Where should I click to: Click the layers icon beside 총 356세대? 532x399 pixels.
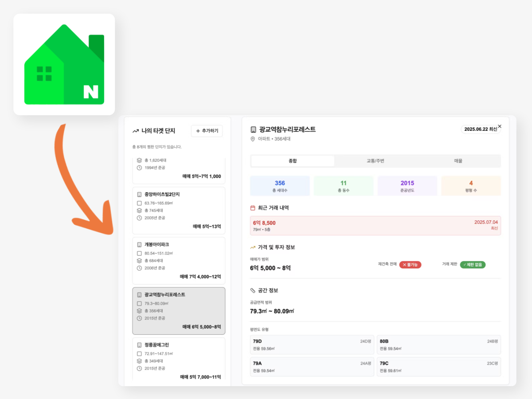pos(139,311)
